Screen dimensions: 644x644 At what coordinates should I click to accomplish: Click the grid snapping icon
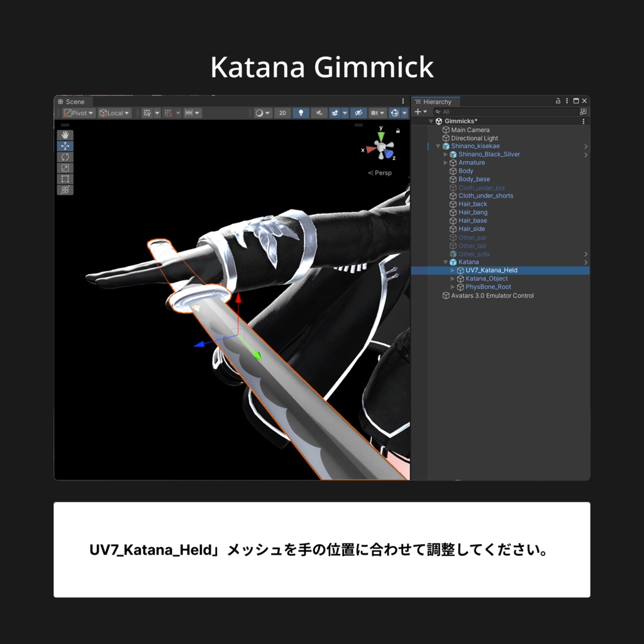point(168,113)
